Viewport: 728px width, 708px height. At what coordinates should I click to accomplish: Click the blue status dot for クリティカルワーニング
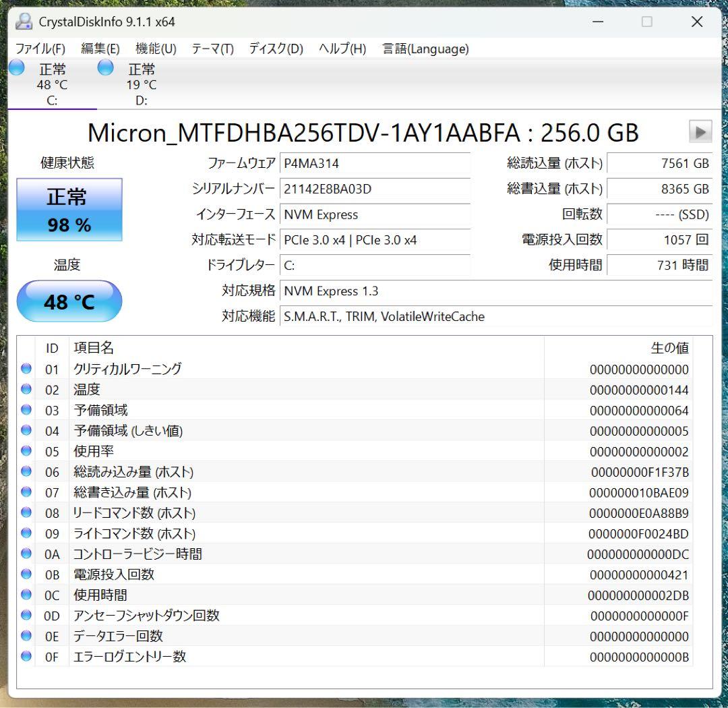pos(26,369)
